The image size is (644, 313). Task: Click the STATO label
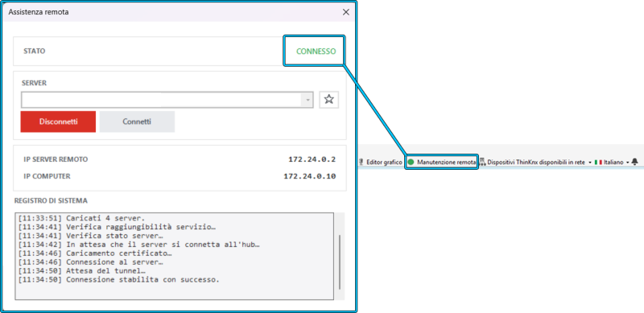coord(35,51)
